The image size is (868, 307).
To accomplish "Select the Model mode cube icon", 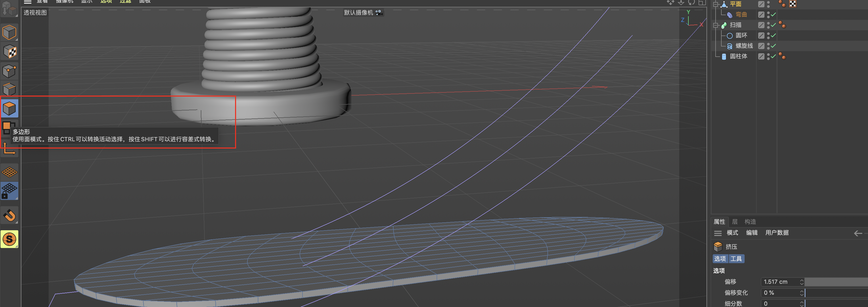I will click(9, 32).
